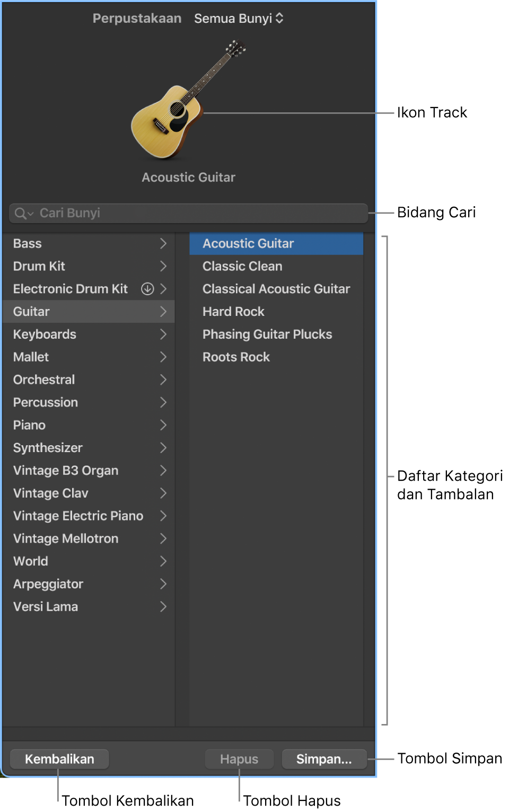Expand the Bass category chevron
Screen dimensions: 509x812
coord(163,244)
